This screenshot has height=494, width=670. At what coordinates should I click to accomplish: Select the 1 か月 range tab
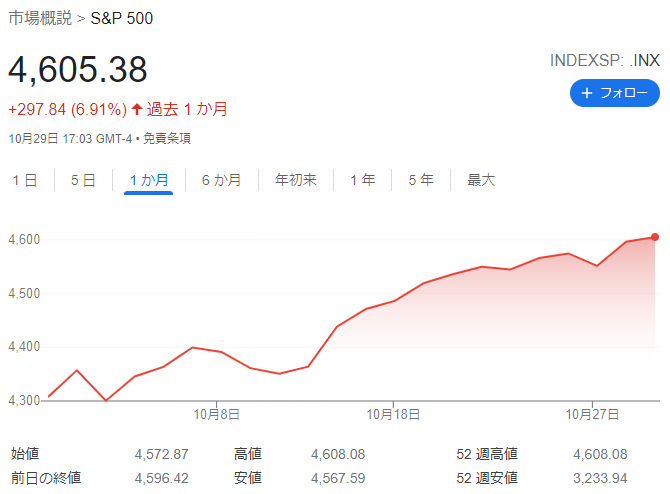(x=149, y=180)
